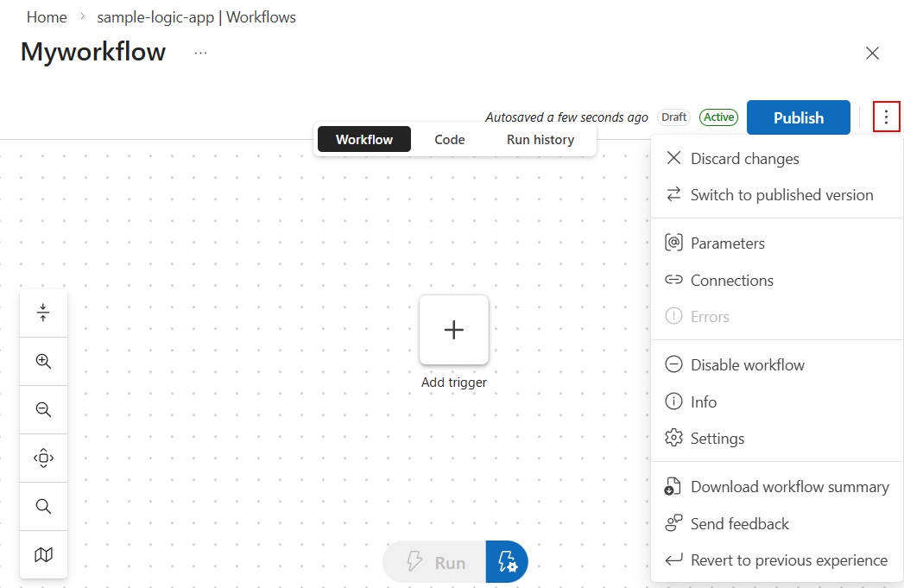Go to sample-logic-app Workflows breadcrumb
The image size is (904, 588).
[x=197, y=17]
